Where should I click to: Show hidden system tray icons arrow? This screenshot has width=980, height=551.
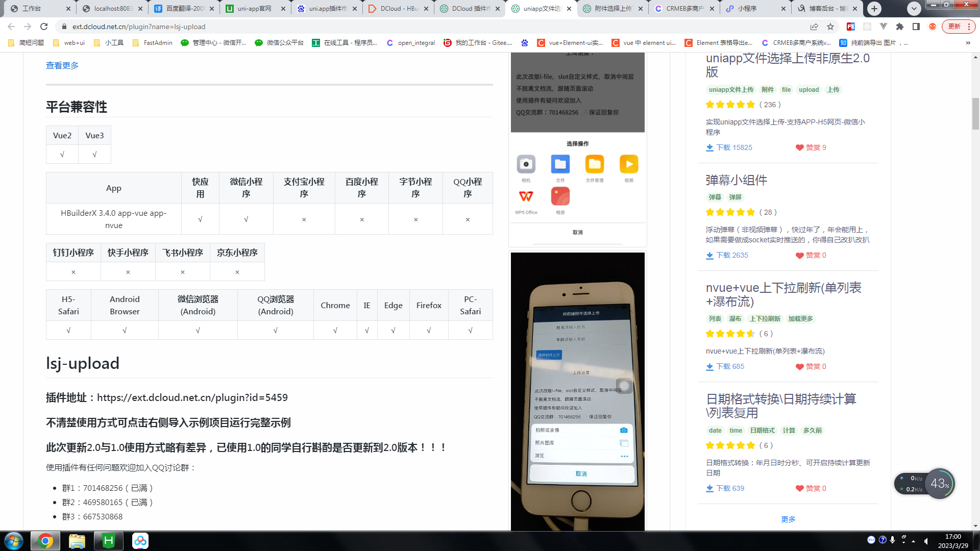pos(913,541)
